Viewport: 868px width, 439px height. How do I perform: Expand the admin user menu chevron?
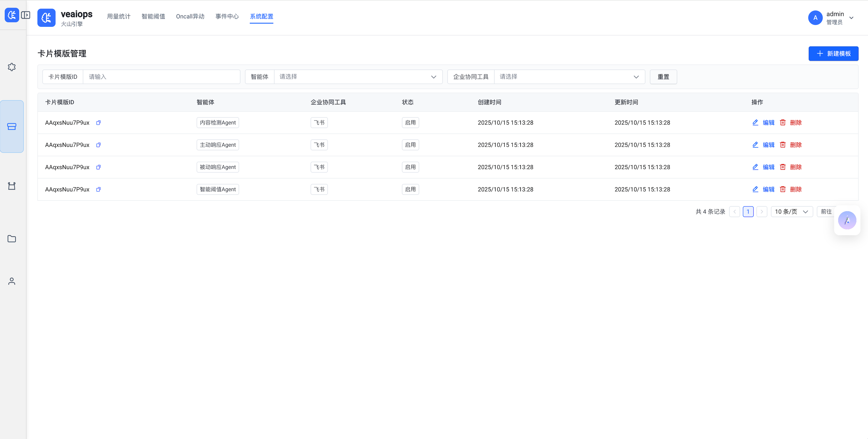coord(852,18)
